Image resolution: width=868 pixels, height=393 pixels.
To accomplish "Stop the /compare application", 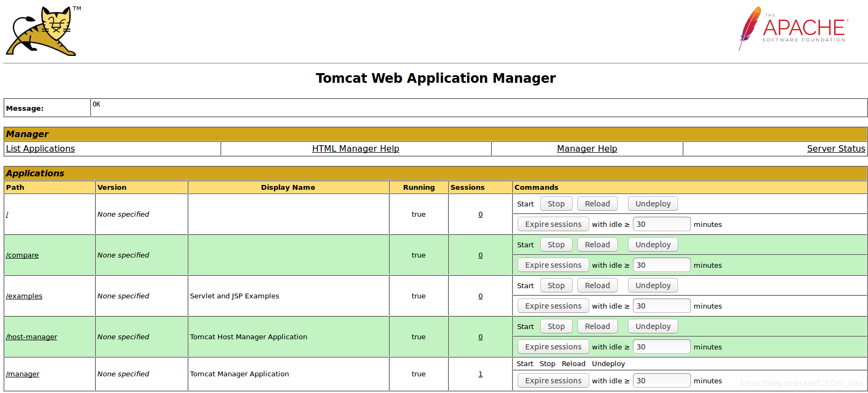I will (556, 245).
